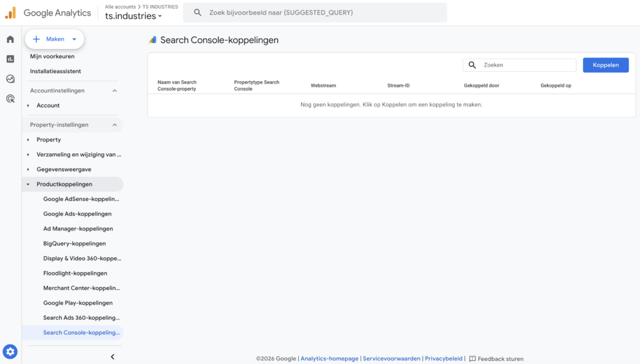Click the blue Koppelen button
Image resolution: width=640 pixels, height=364 pixels.
(606, 65)
